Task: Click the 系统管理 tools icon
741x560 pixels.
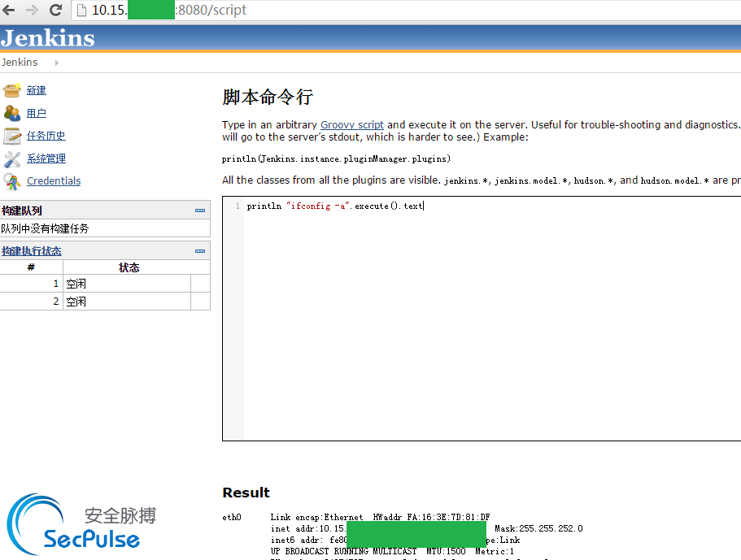Action: (x=12, y=159)
